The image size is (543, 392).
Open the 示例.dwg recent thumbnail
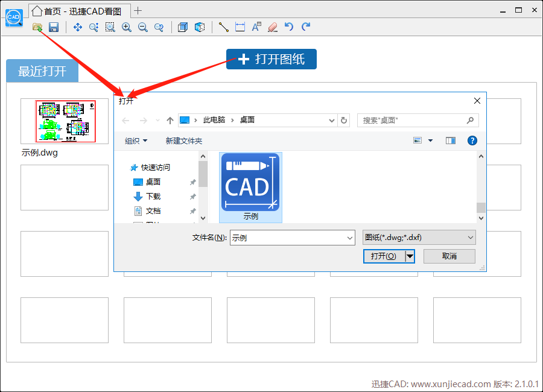(x=65, y=121)
